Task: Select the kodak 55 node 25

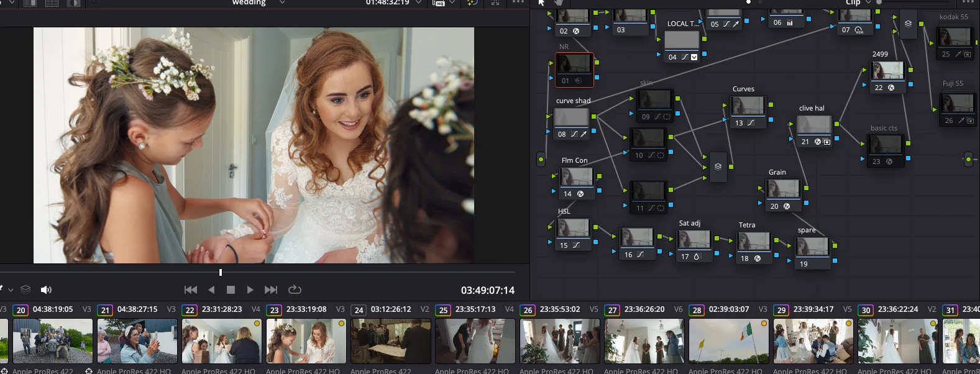Action: click(x=955, y=43)
